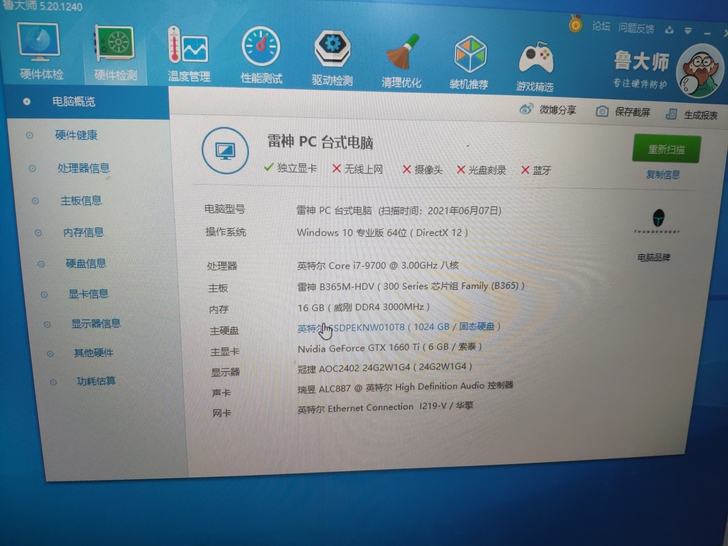Click the AOC2402 24G2W1G4 monitor value
Image resolution: width=728 pixels, height=546 pixels.
[x=385, y=367]
